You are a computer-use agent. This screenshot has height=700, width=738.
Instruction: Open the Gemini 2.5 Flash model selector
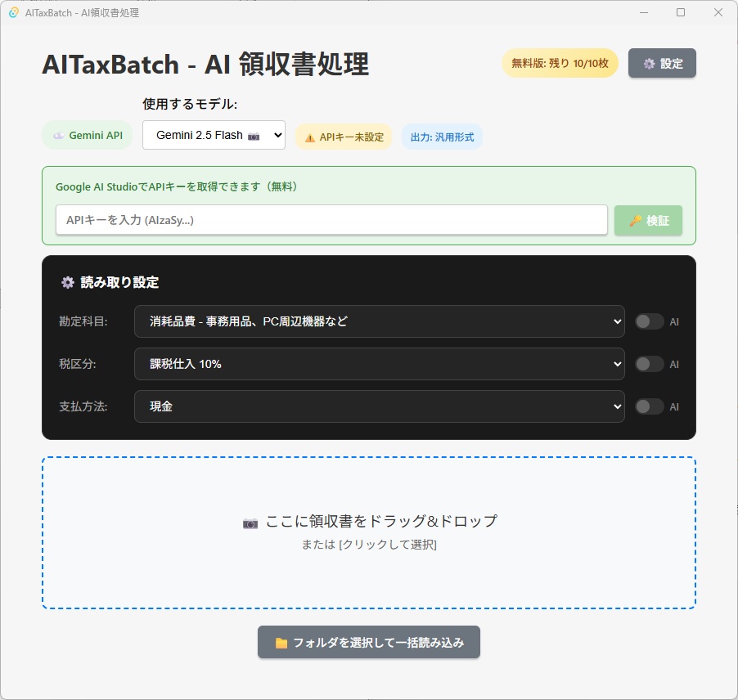tap(213, 134)
